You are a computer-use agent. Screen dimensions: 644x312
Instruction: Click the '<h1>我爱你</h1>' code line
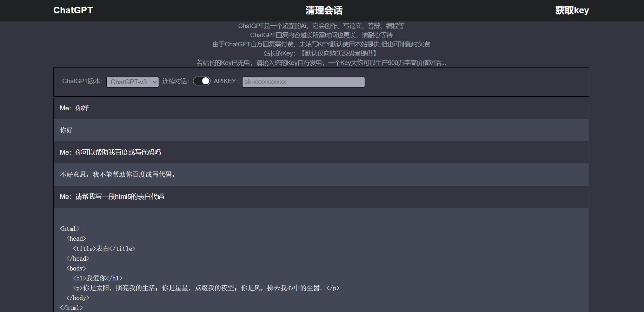98,278
